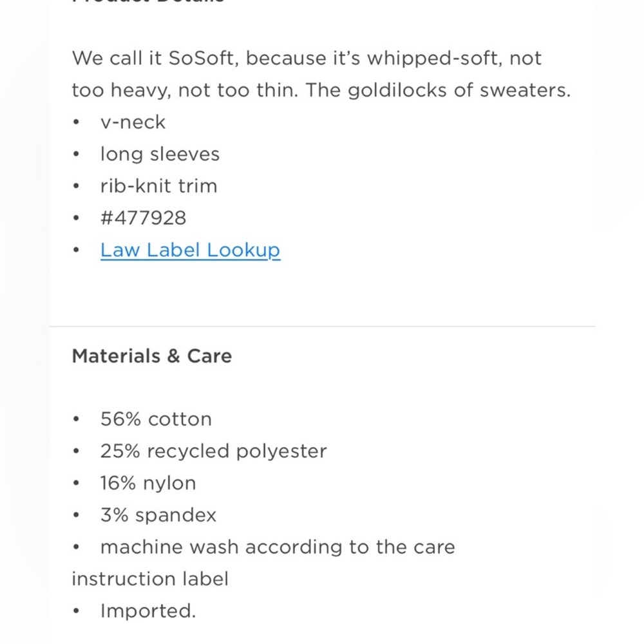Select the partially visible Product Details heading

pos(149,2)
